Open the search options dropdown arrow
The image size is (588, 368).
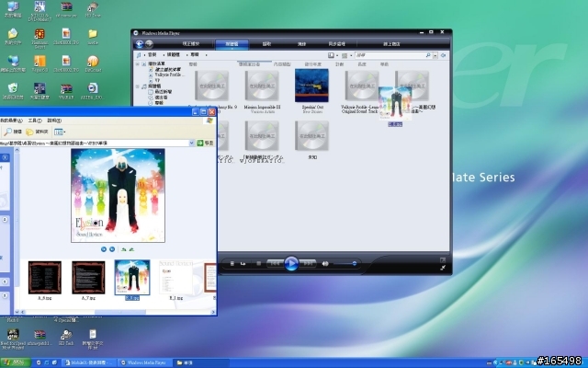tap(435, 55)
